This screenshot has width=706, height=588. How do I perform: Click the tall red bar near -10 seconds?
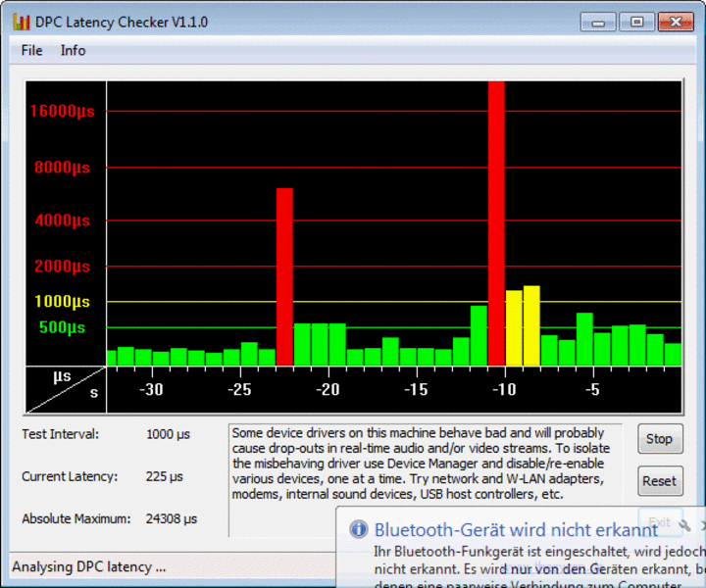[x=496, y=223]
